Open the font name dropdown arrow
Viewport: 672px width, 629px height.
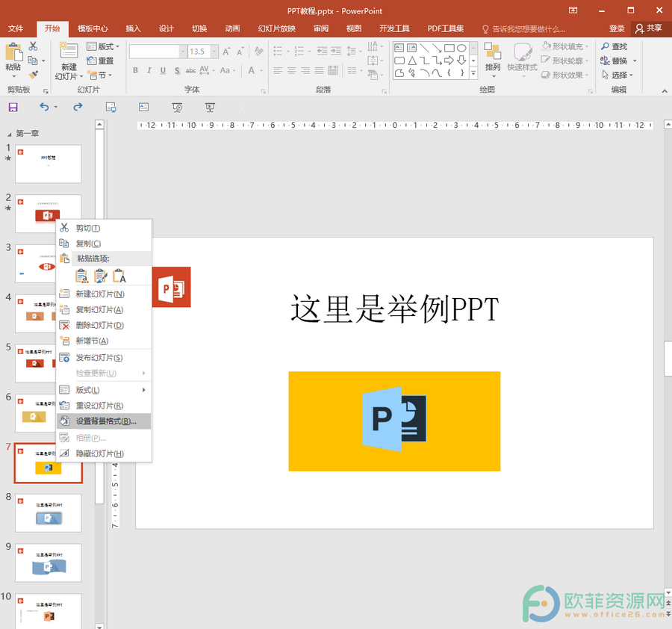pos(183,52)
